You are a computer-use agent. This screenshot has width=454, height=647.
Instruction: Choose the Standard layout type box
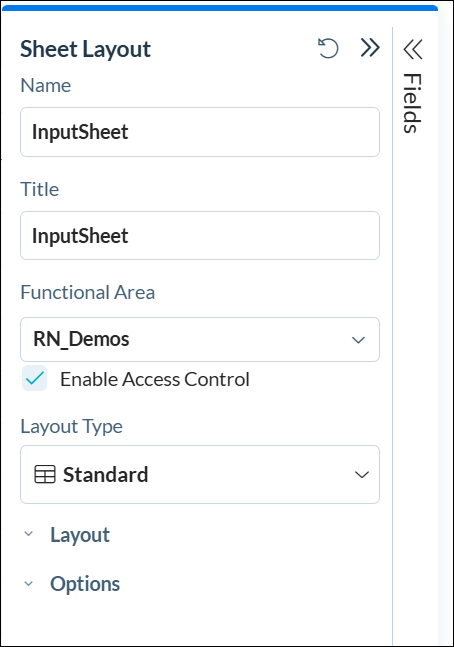(200, 475)
